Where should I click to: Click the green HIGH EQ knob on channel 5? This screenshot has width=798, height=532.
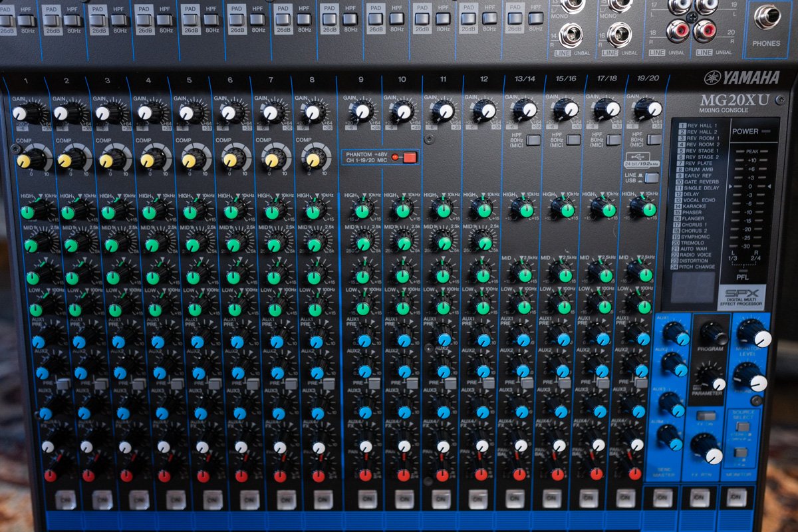point(195,210)
